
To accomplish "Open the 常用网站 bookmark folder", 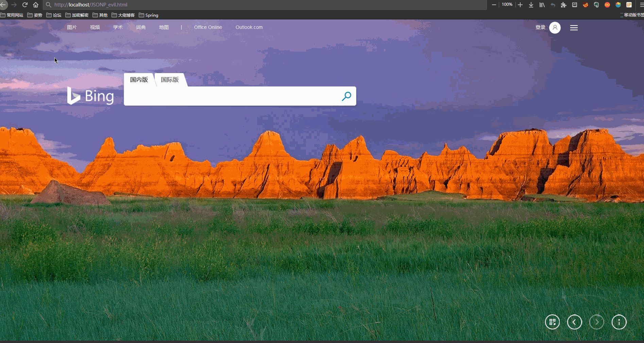I will click(x=12, y=15).
